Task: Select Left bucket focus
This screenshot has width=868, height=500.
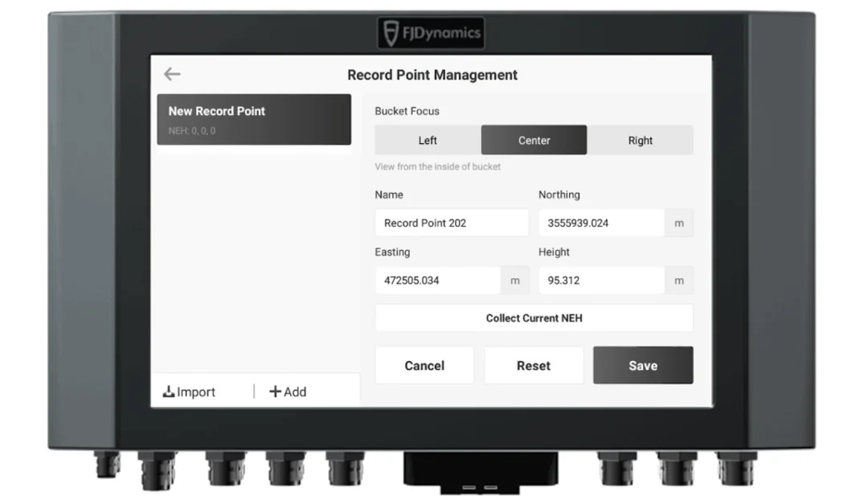Action: pos(428,141)
